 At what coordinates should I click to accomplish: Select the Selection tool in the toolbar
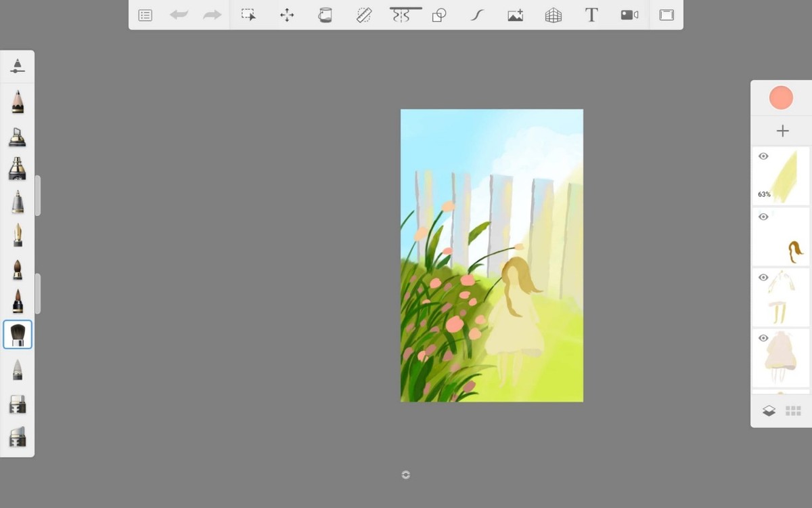249,15
